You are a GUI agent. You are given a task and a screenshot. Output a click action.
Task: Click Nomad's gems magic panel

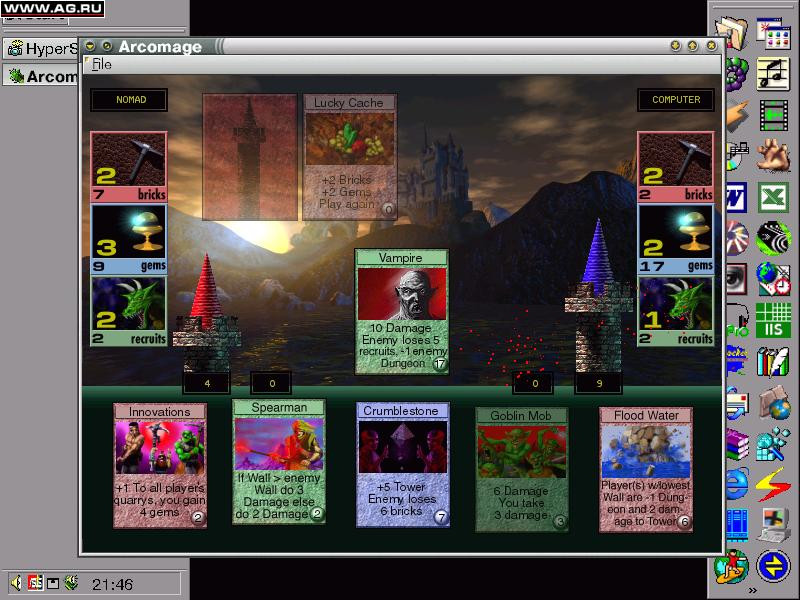(129, 239)
